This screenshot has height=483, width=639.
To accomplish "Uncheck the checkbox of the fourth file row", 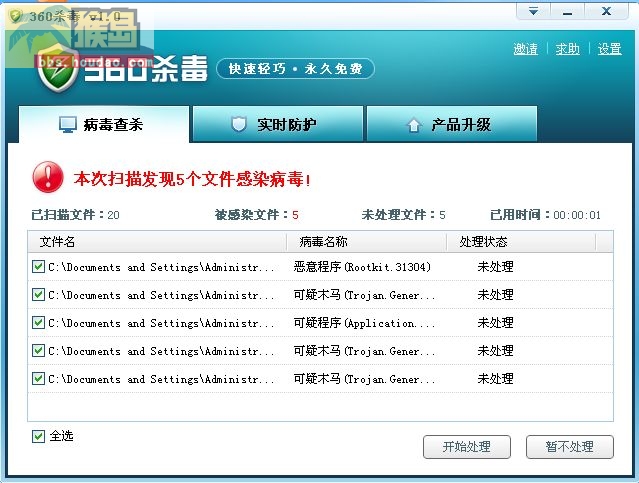I will (38, 351).
